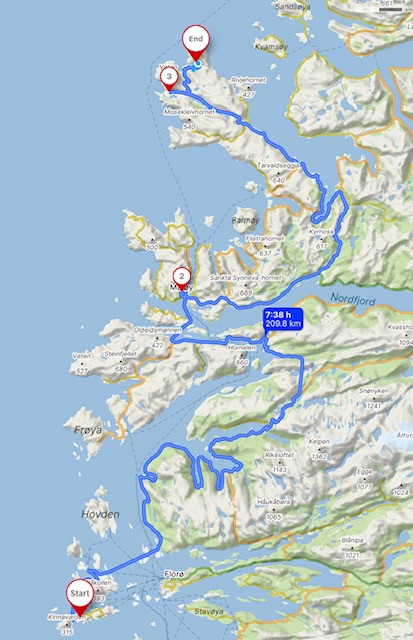Select the End pin marker
This screenshot has width=413, height=640.
click(x=195, y=43)
